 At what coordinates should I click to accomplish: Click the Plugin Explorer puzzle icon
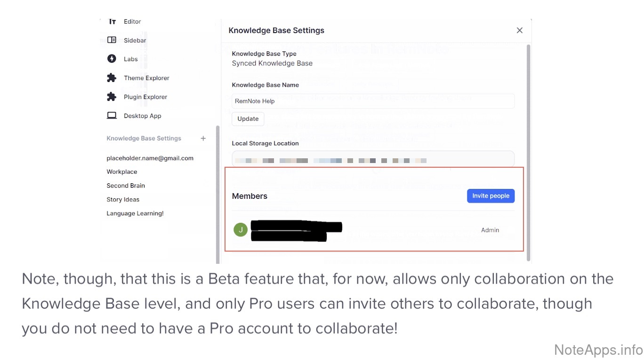click(112, 97)
